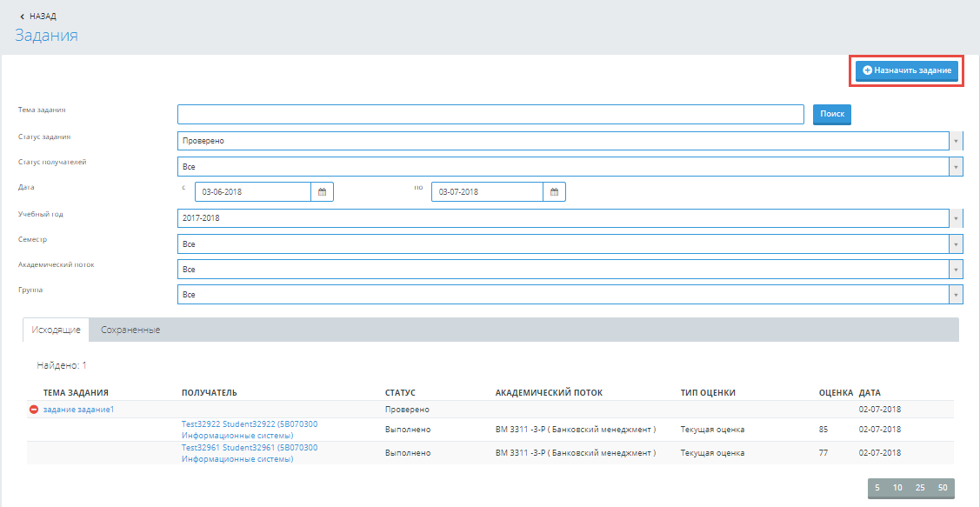Expand the Группа dropdown

570,295
